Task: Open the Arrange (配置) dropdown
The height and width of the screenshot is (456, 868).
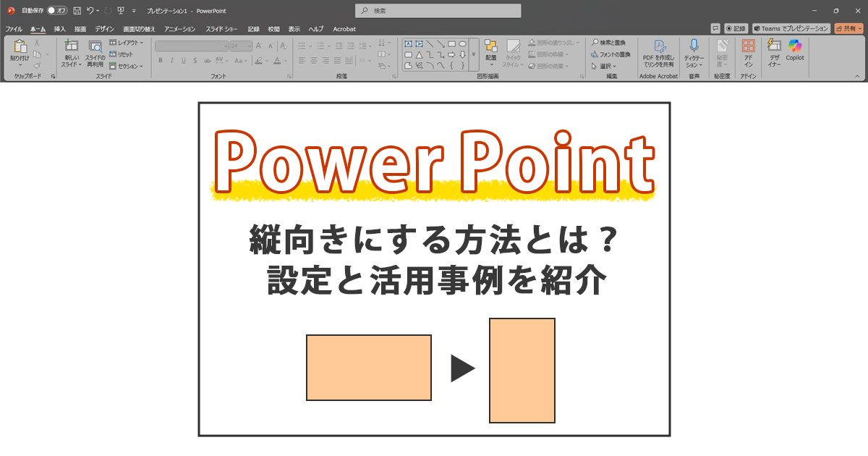Action: click(491, 51)
